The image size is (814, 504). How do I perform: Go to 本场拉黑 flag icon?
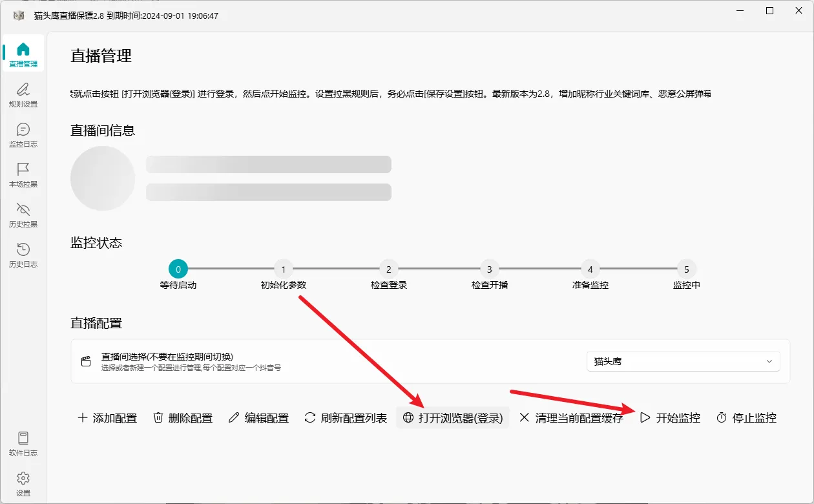(23, 174)
